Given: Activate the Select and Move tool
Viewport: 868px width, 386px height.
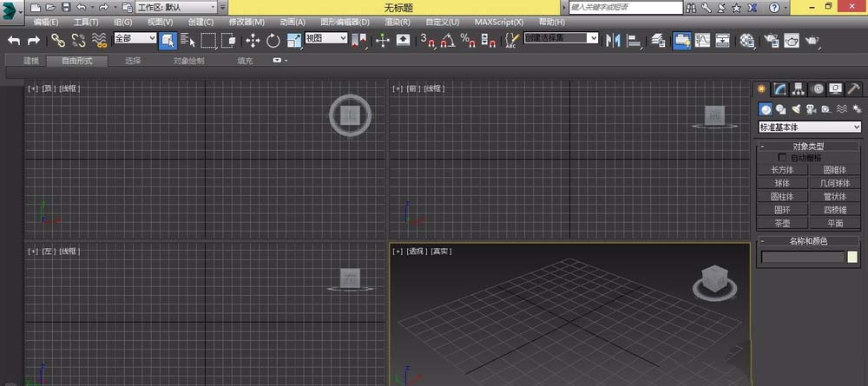Looking at the screenshot, I should [x=253, y=40].
